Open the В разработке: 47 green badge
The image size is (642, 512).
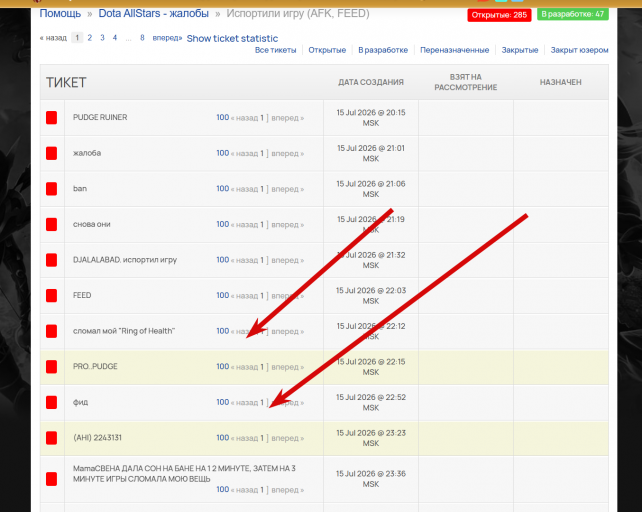[x=572, y=14]
